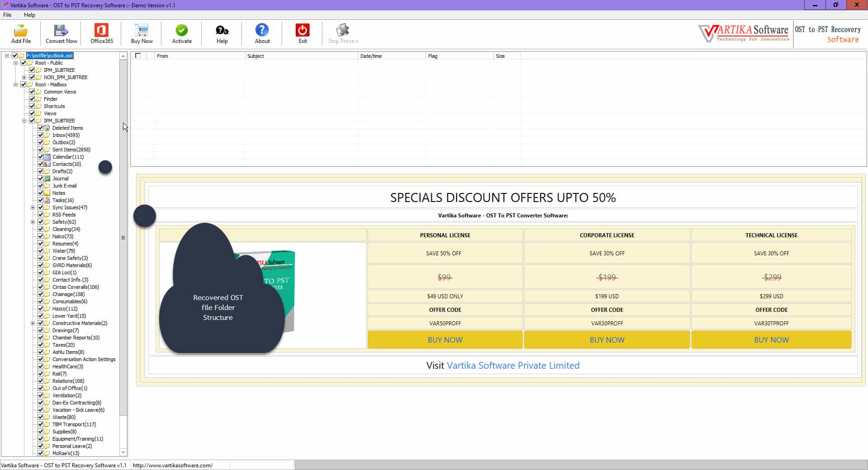Click folder tree scroll up arrow

pos(123,56)
